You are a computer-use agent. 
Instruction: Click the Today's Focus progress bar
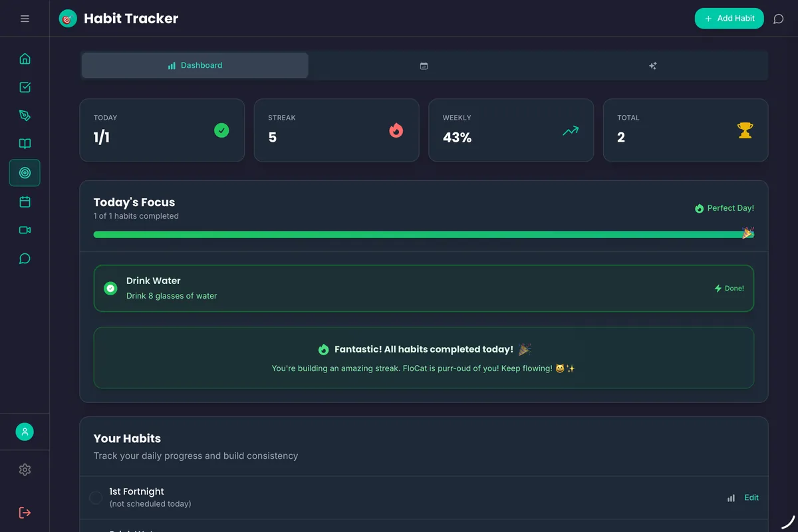pyautogui.click(x=424, y=235)
